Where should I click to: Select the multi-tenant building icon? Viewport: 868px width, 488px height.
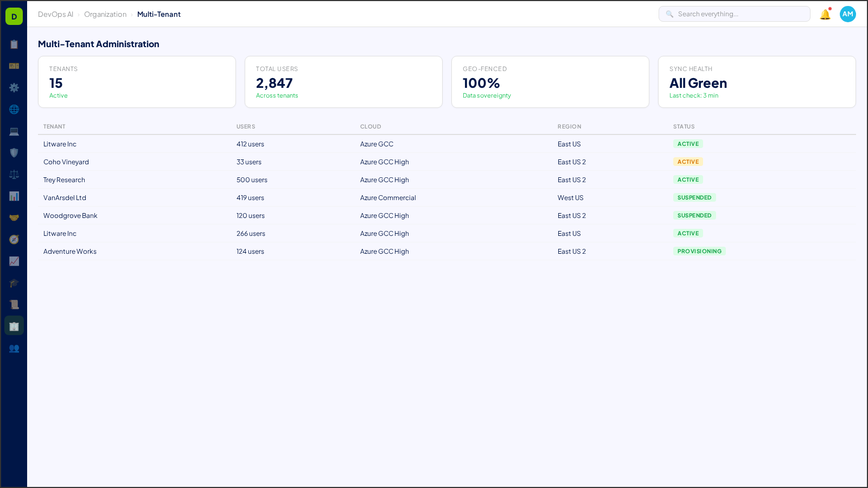(x=14, y=326)
